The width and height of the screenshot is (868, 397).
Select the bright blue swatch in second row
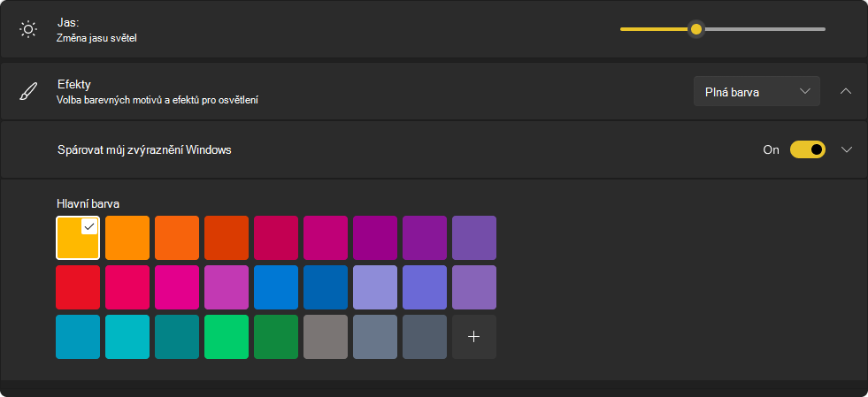pyautogui.click(x=276, y=287)
